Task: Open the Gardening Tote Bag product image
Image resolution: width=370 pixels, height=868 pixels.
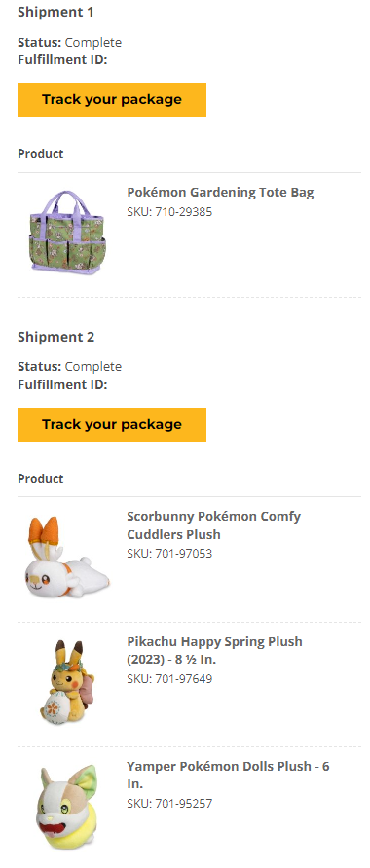Action: point(67,233)
